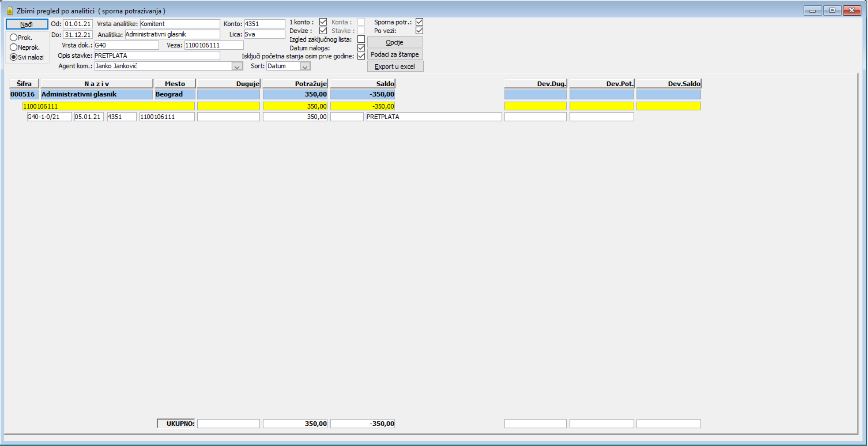This screenshot has width=868, height=446.
Task: Select the yellow 1100106111 row
Action: tap(108, 106)
